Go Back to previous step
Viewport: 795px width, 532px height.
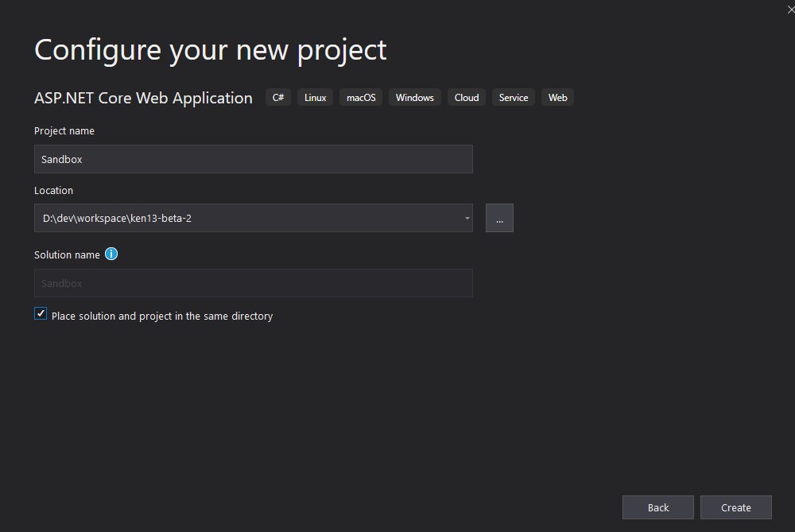click(x=658, y=507)
